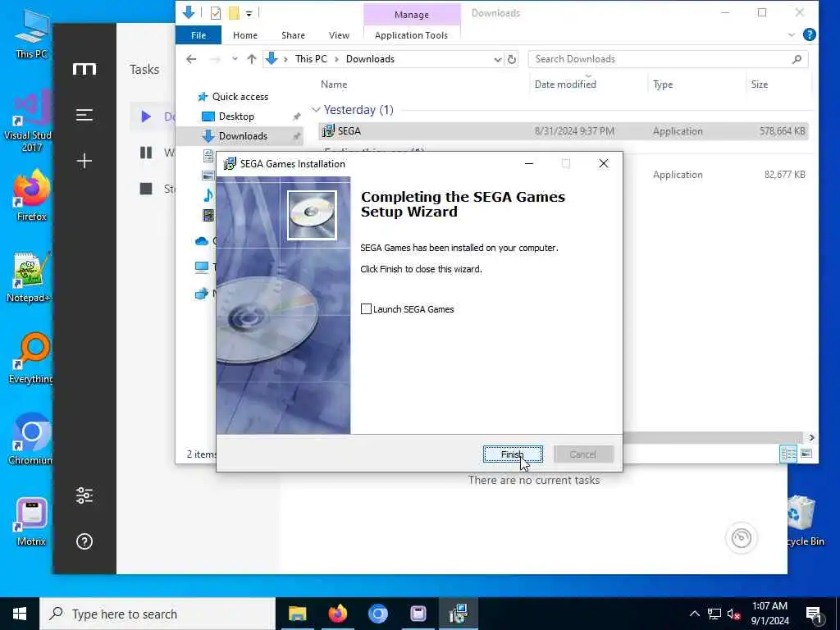Click the Manage contextual tab
This screenshot has height=630, width=840.
[412, 15]
